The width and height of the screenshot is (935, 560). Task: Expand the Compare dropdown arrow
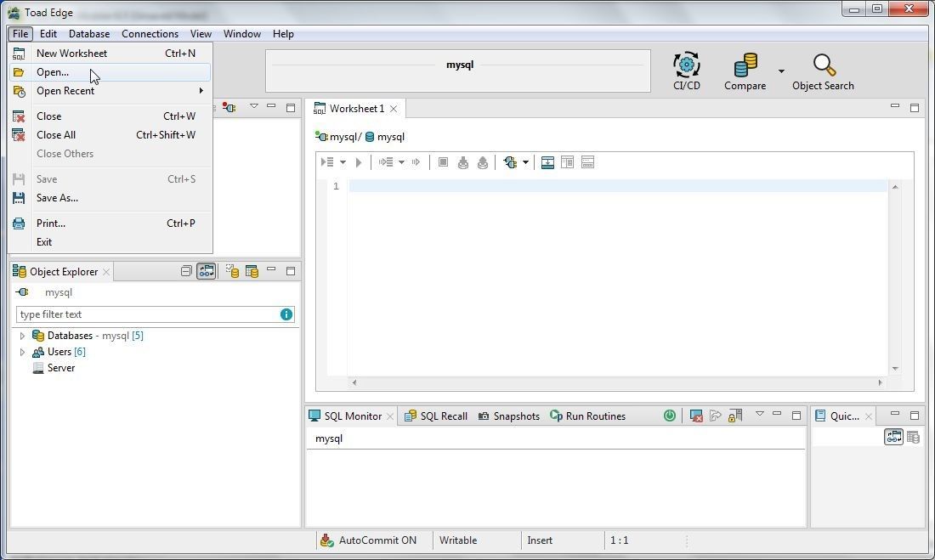[x=781, y=71]
